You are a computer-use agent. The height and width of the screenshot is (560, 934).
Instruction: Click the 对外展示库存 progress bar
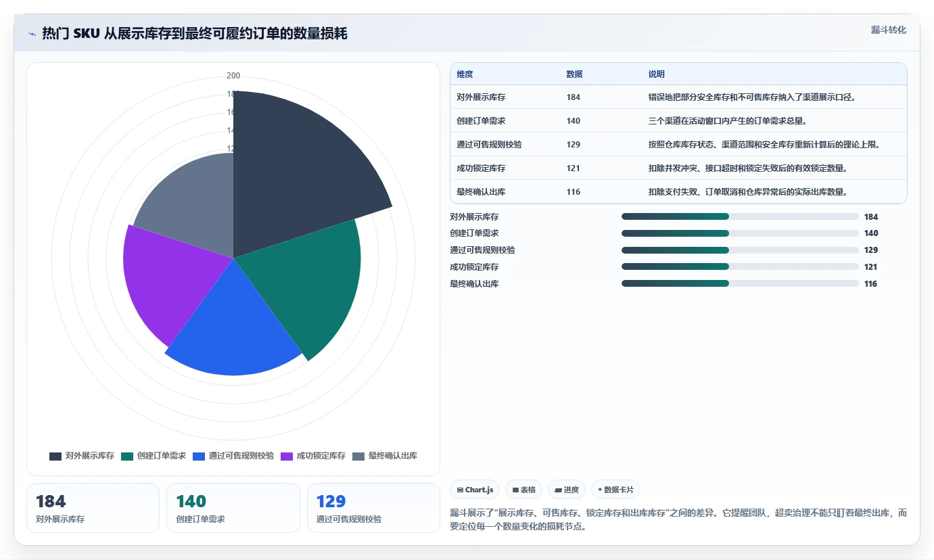[740, 216]
